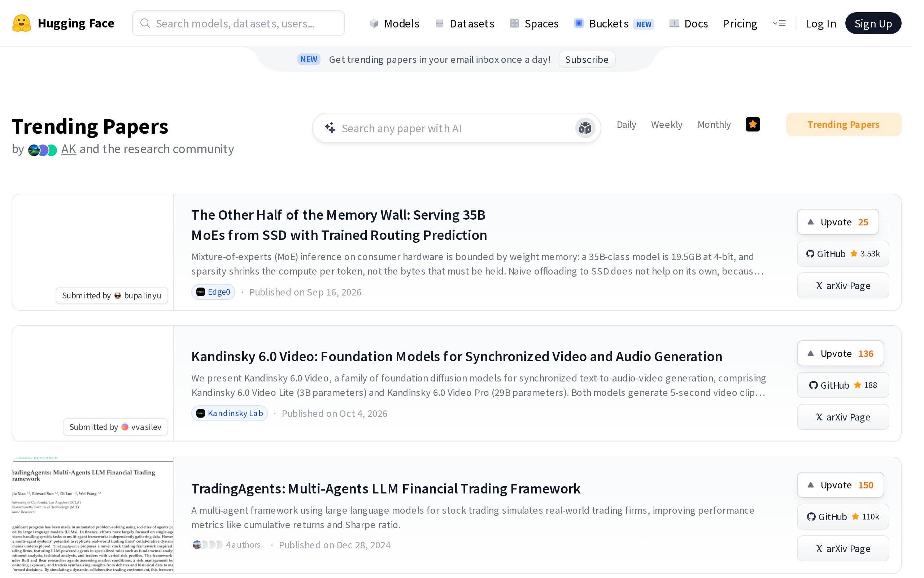Expand the more-options menu icon beside Pricing
The image size is (924, 578).
click(x=779, y=23)
